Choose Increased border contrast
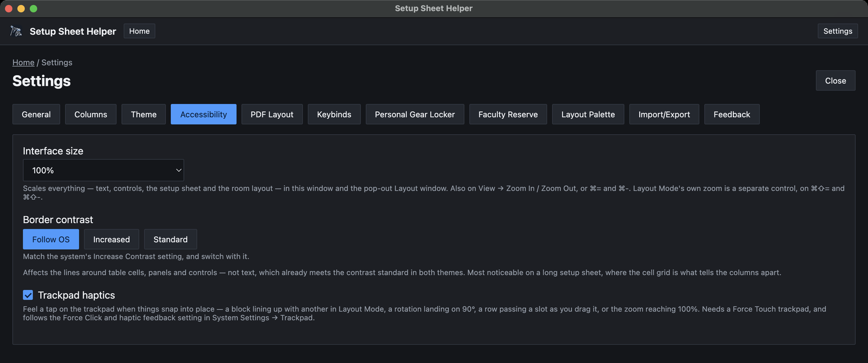The image size is (868, 363). click(111, 239)
